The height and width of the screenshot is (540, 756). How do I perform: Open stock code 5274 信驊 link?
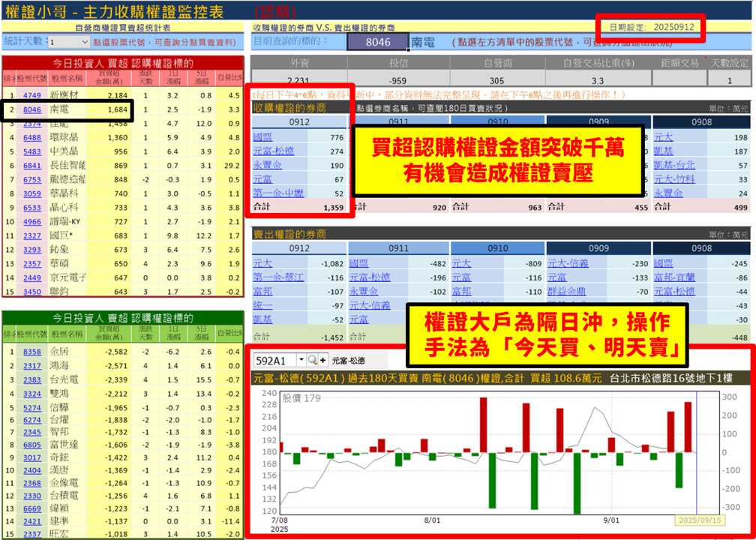(x=31, y=408)
